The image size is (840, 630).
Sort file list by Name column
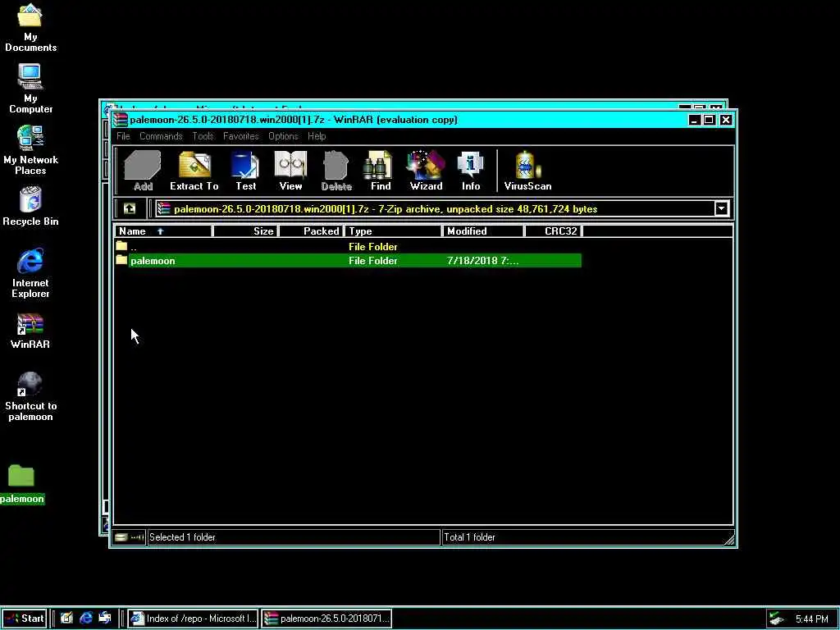(163, 231)
